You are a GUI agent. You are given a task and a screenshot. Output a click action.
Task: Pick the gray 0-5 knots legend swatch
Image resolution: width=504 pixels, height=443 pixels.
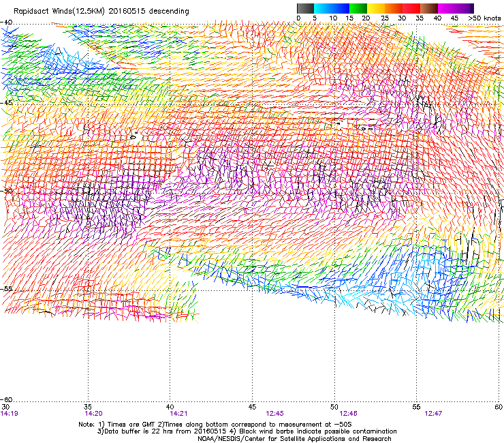coord(305,8)
